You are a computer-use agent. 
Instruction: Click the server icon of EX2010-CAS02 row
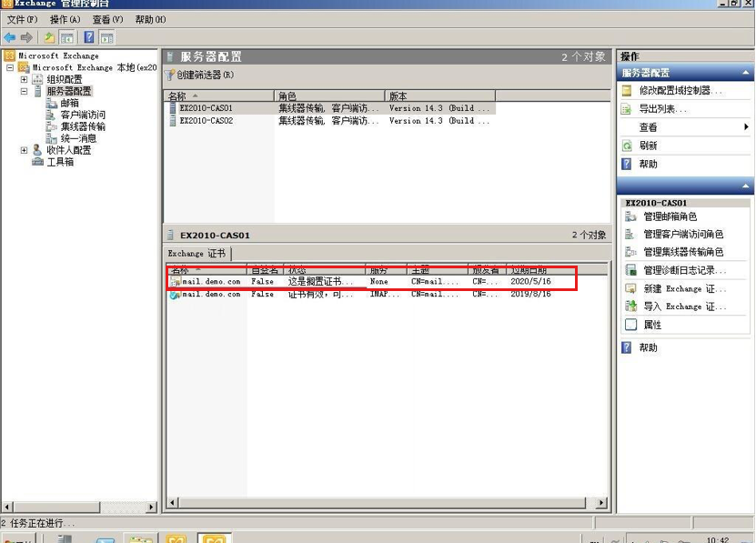173,121
